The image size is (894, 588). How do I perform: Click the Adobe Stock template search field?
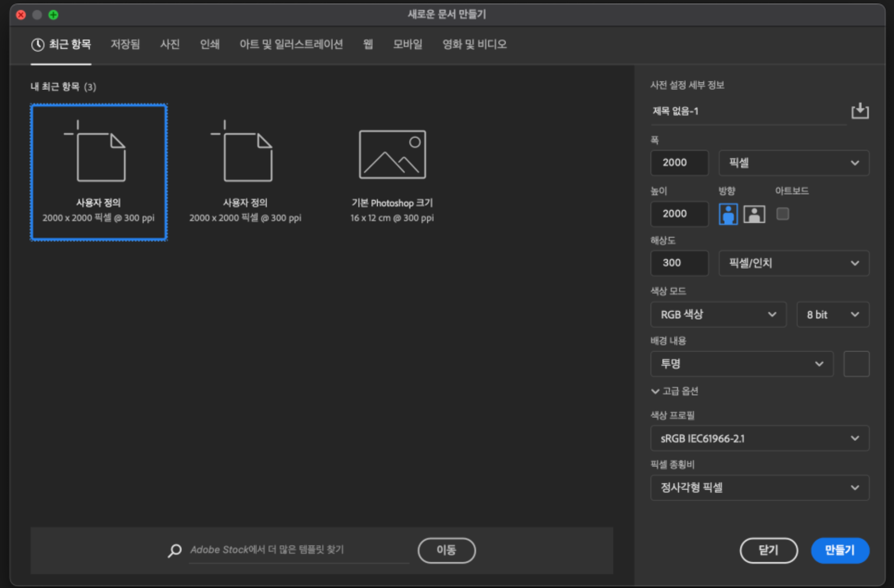[x=299, y=550]
